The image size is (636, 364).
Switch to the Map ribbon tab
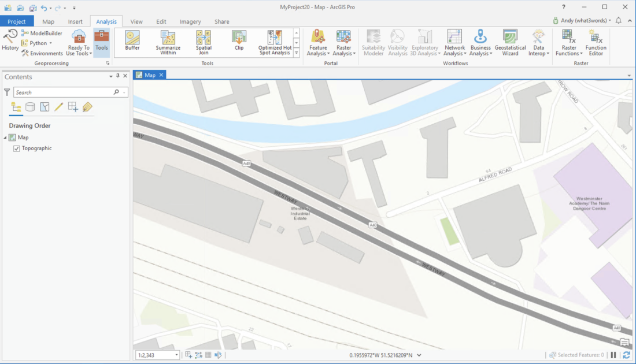pos(48,21)
